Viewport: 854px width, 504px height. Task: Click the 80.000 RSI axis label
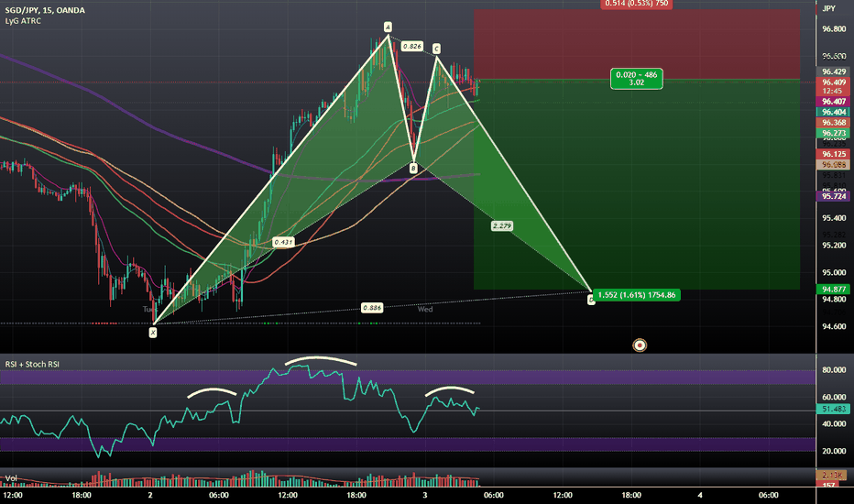(834, 370)
